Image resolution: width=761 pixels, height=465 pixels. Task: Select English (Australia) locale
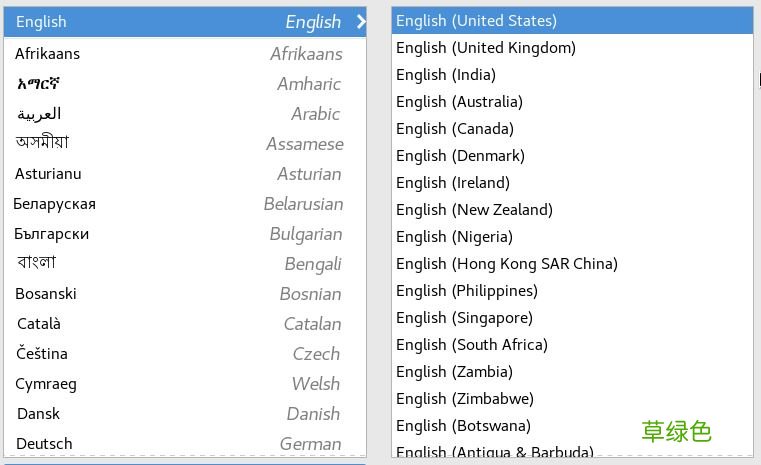pyautogui.click(x=570, y=102)
